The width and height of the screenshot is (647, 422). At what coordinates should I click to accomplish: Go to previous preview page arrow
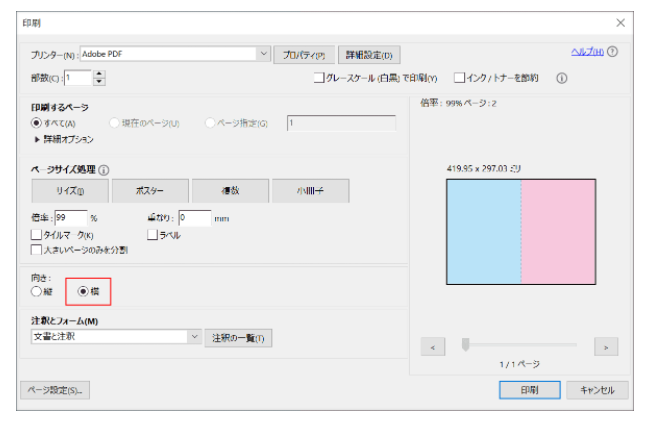[x=432, y=346]
